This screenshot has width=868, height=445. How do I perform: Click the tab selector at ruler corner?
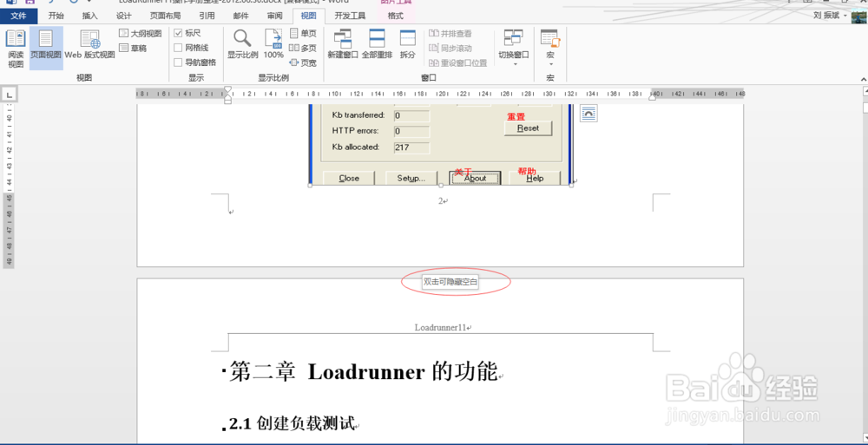[x=9, y=94]
